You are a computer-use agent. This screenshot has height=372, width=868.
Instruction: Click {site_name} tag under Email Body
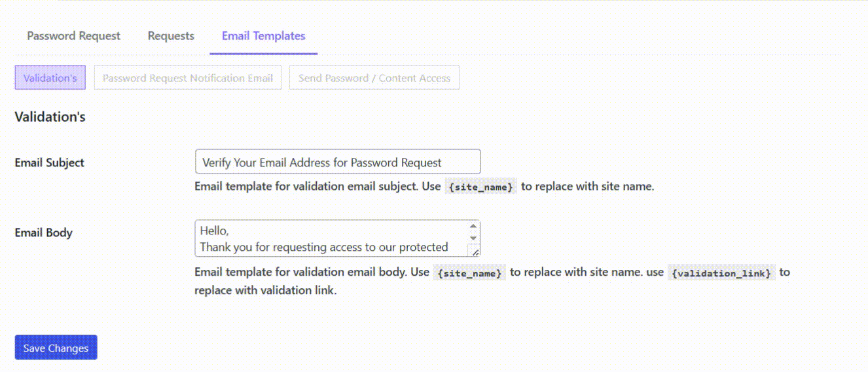tap(470, 272)
